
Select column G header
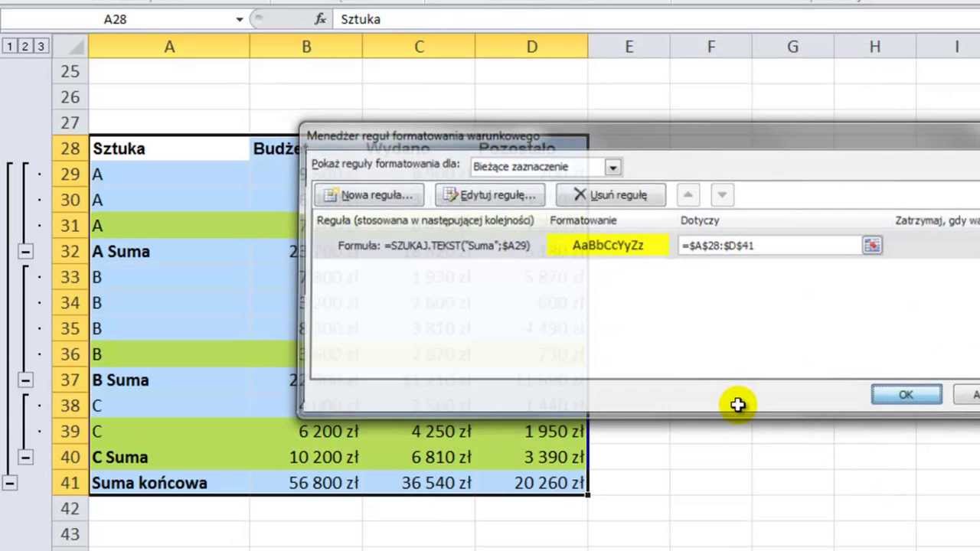(792, 47)
